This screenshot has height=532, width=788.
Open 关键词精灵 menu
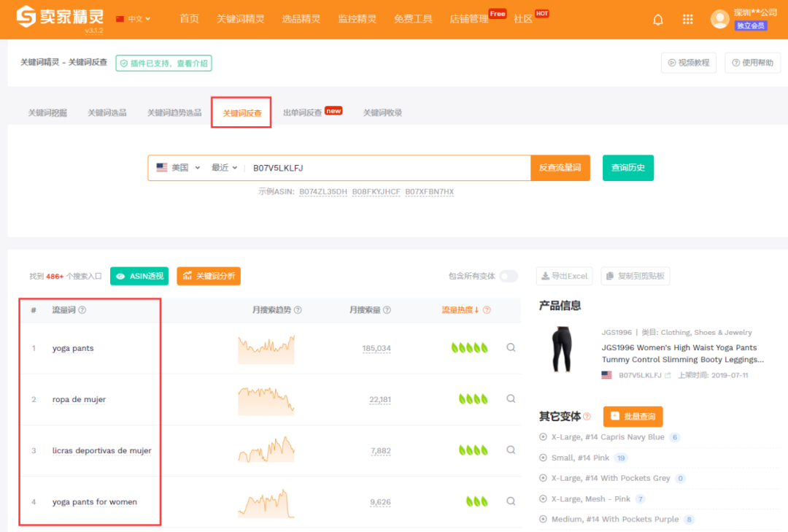(240, 19)
